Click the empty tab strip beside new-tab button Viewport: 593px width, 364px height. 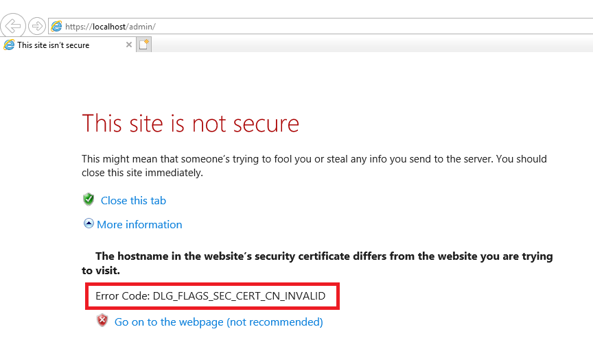coord(371,45)
